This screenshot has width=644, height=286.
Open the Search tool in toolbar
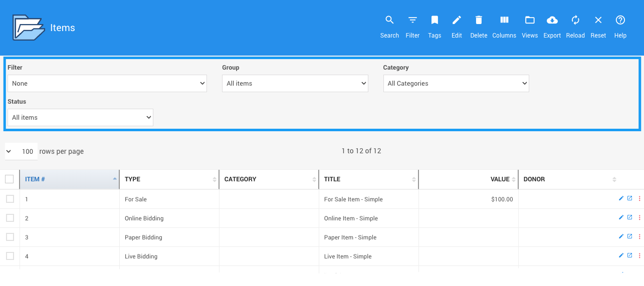point(389,27)
